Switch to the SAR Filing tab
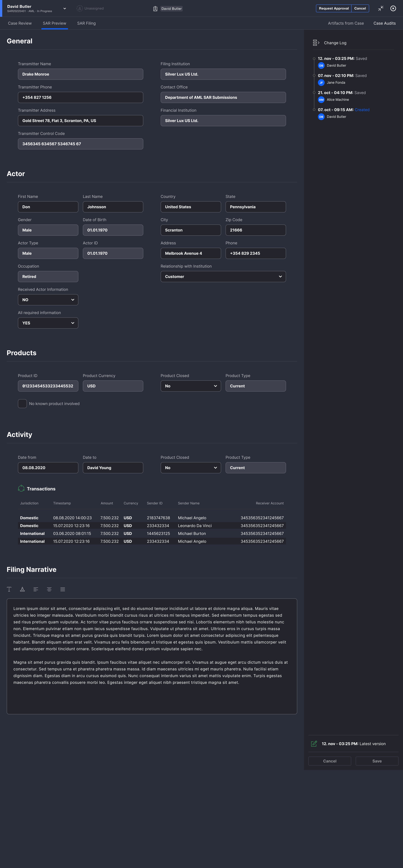The image size is (403, 868). (x=86, y=23)
